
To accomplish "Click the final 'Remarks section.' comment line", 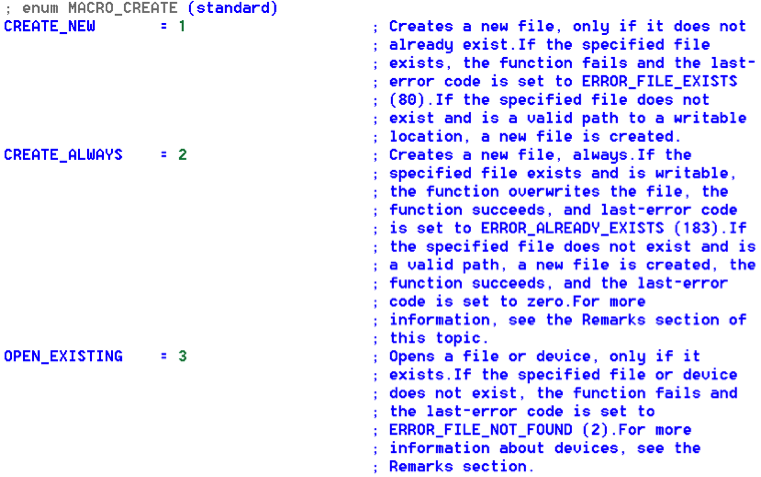I will click(x=462, y=466).
